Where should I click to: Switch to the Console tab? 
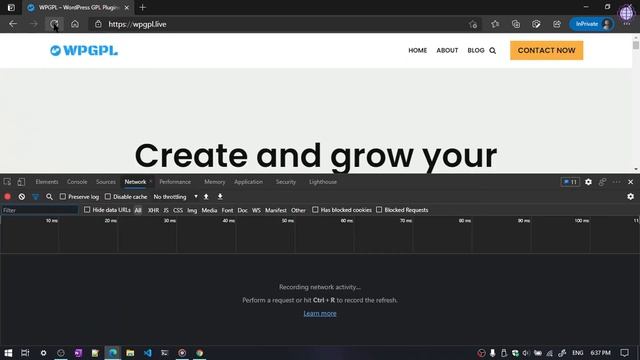coord(77,182)
